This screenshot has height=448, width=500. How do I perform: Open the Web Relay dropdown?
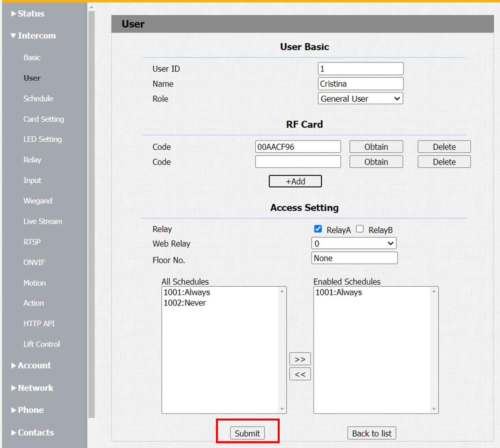[354, 243]
